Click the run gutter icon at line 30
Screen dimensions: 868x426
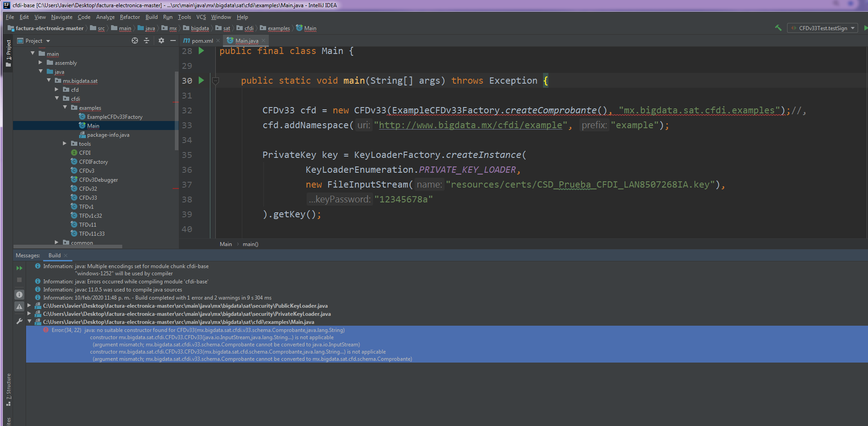click(x=201, y=81)
